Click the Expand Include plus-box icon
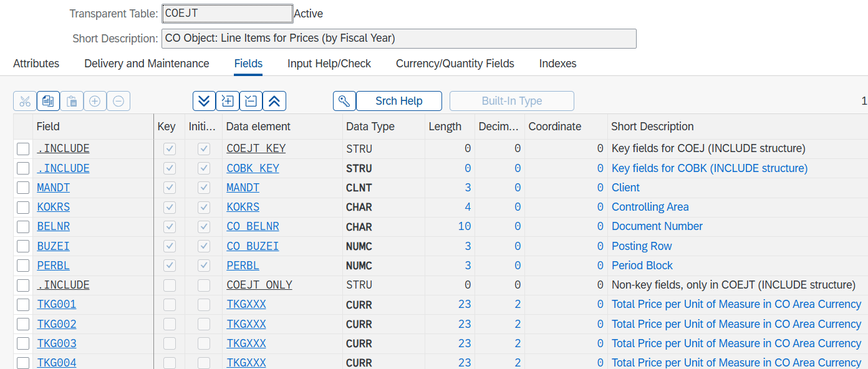 pyautogui.click(x=228, y=101)
